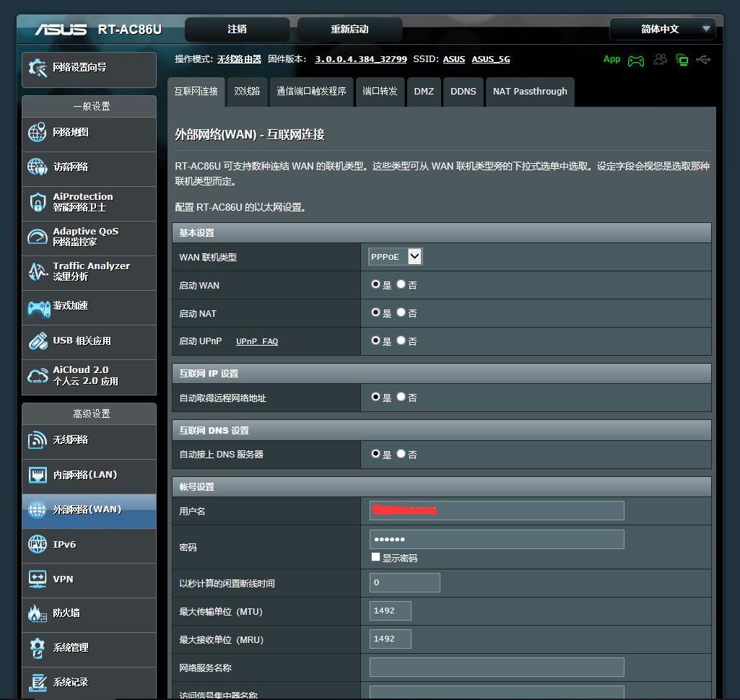Select 否 for 启动 UPnP
Screen dimensions: 740x700
pos(401,341)
